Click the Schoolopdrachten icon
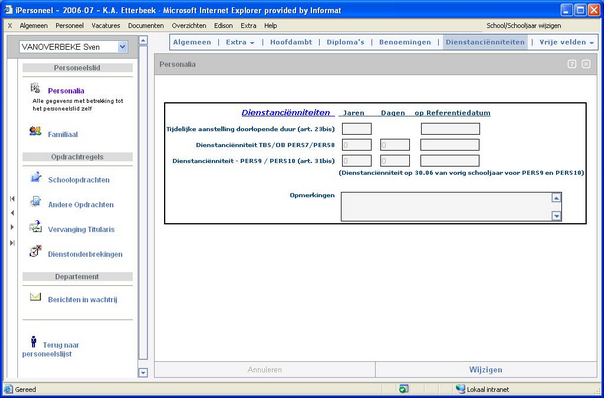Viewport: 604px width, 398px height. (x=35, y=177)
